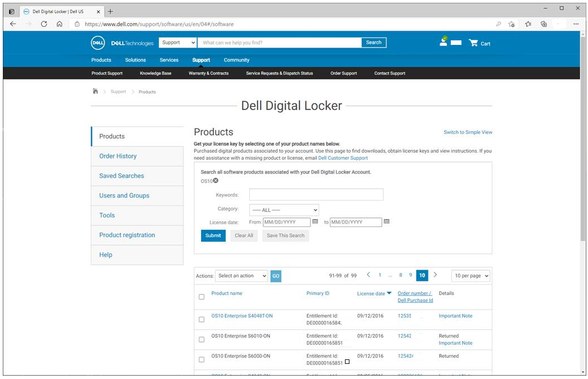
Task: Open Product registration in sidebar
Action: click(137, 235)
